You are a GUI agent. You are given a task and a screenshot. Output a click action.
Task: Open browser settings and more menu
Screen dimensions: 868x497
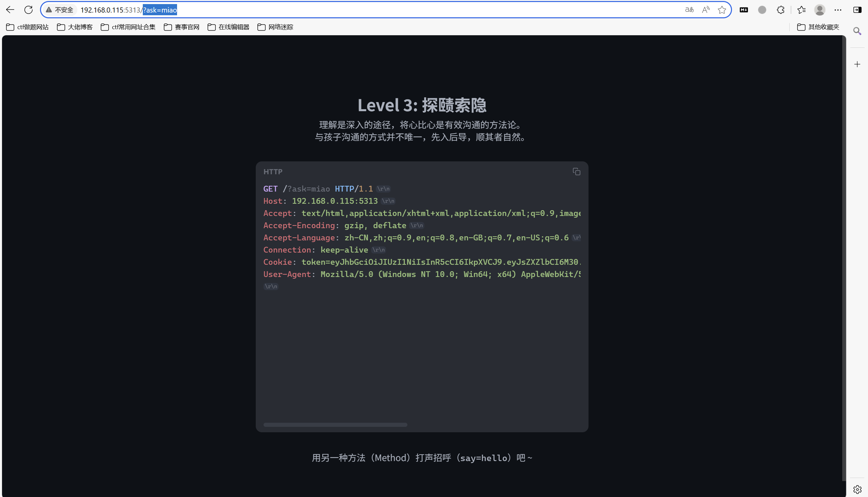(838, 10)
